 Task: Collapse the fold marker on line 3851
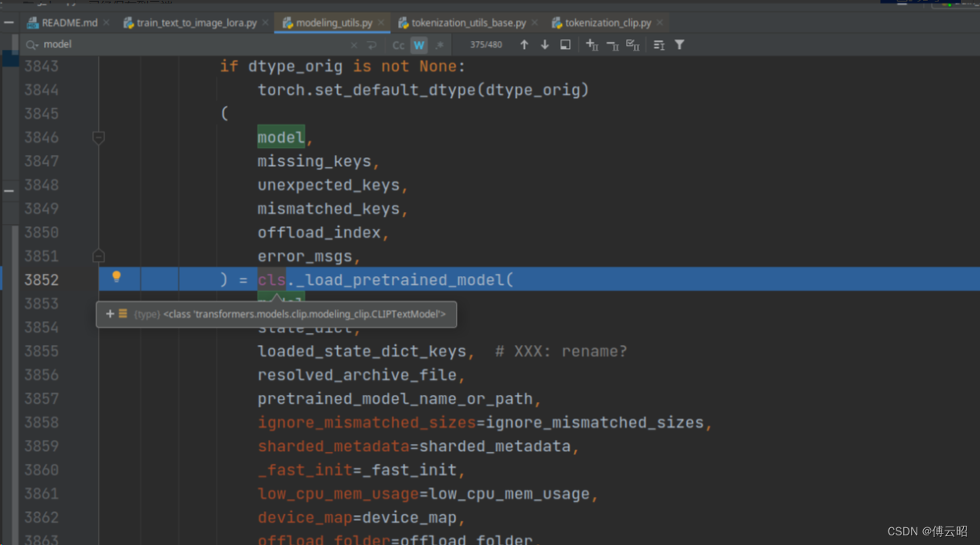click(x=98, y=255)
